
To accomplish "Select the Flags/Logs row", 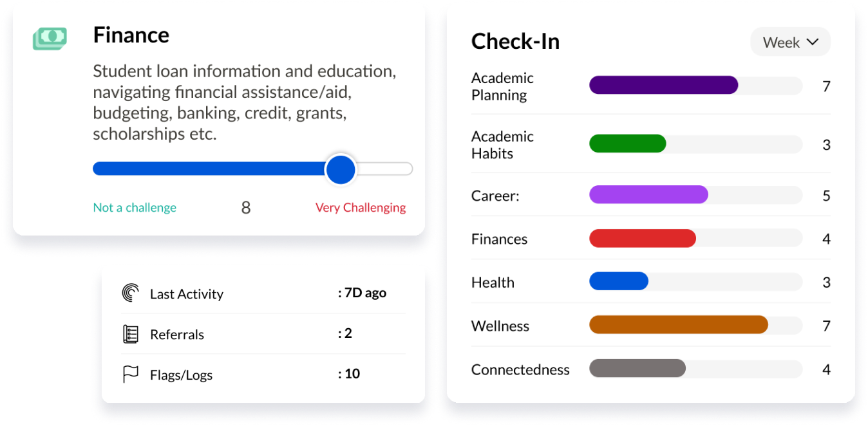I will 263,375.
